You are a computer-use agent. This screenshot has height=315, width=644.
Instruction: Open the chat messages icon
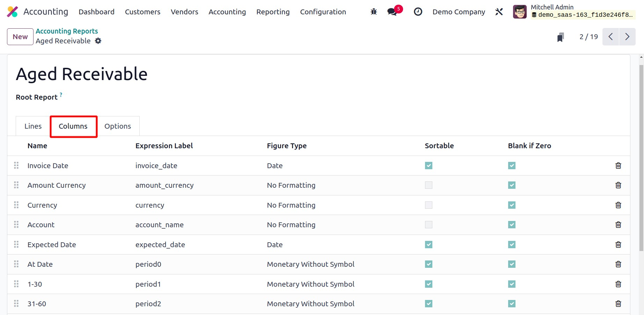click(x=393, y=12)
